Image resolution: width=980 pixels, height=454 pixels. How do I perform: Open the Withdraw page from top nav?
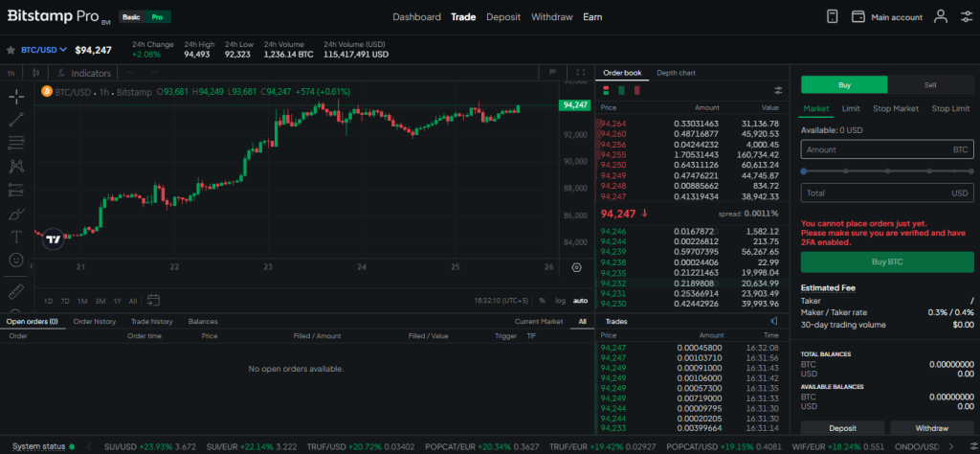click(552, 17)
